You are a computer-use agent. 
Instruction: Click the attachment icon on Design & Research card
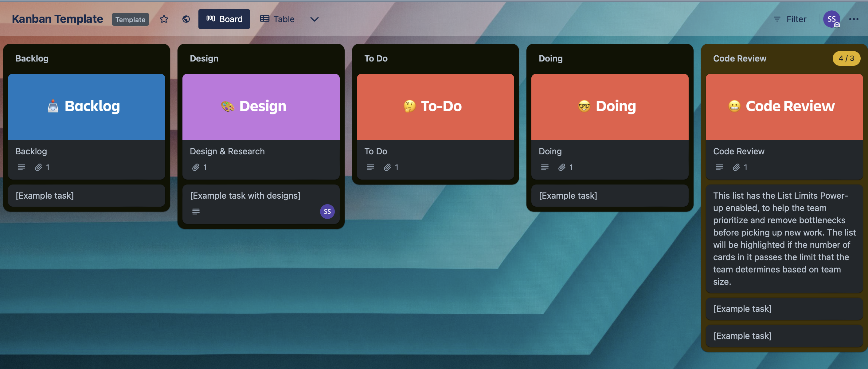point(196,167)
